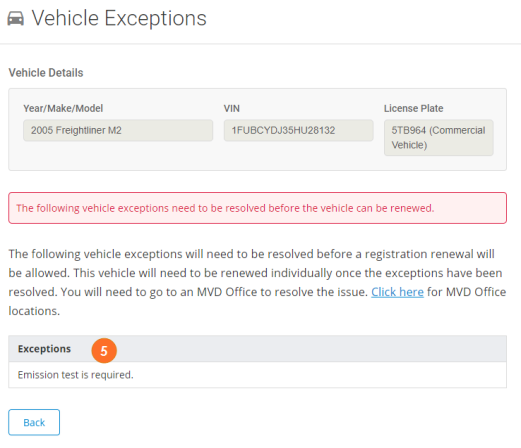Click the registration renewal instructions paragraph

[257, 282]
